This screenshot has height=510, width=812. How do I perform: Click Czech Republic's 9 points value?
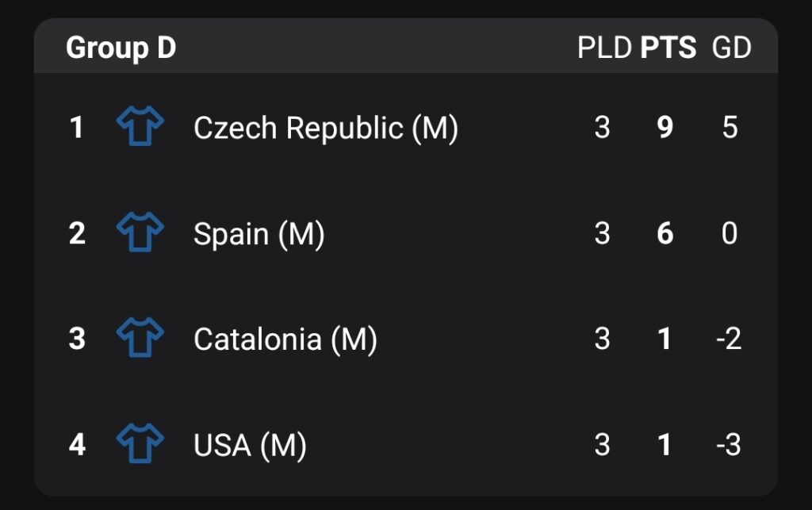pyautogui.click(x=665, y=127)
